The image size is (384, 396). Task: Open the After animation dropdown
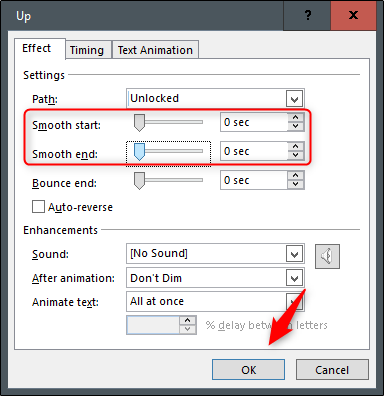[x=294, y=278]
